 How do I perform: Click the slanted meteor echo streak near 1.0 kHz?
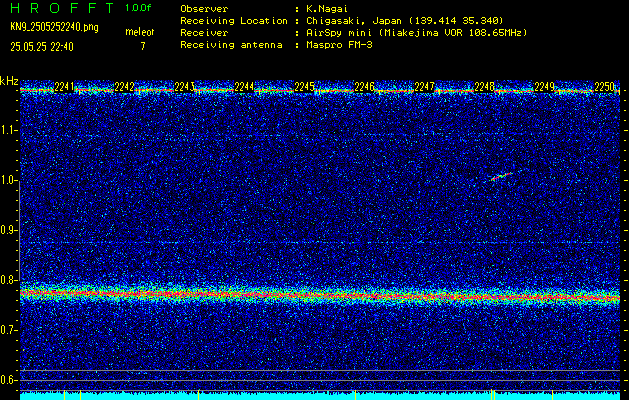501,177
